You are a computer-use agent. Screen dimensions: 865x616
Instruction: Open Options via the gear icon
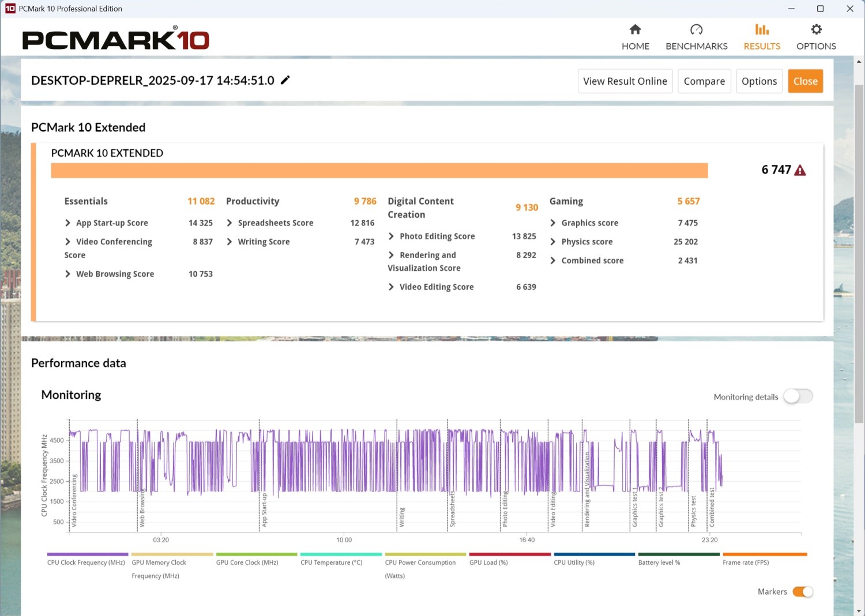coord(815,30)
